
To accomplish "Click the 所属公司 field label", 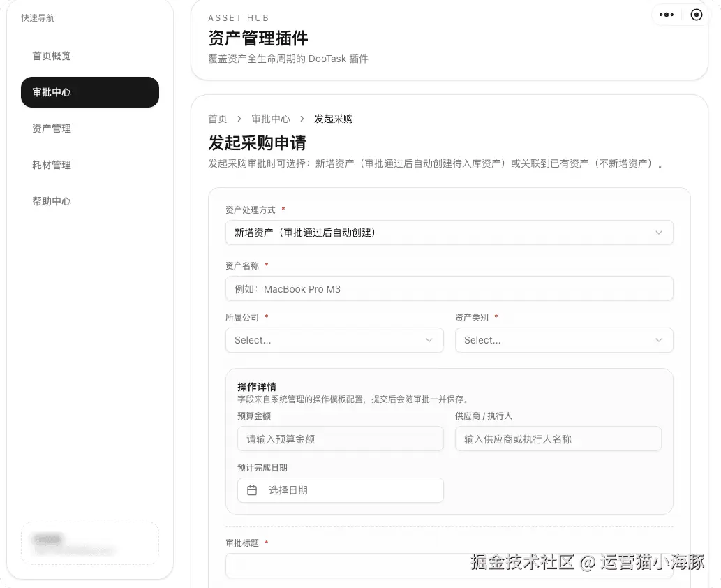I will coord(242,318).
